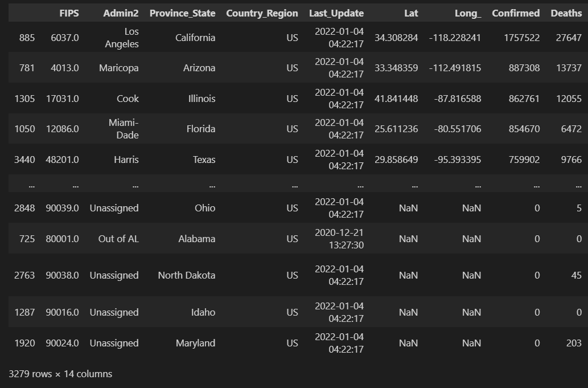The height and width of the screenshot is (388, 588).
Task: Click the FIPS column header
Action: click(69, 13)
